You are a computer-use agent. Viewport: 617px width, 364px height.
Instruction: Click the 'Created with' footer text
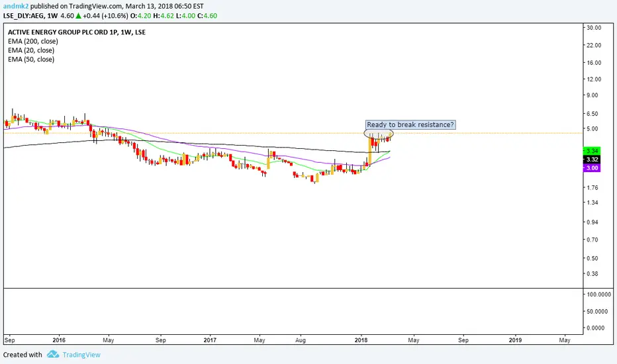[x=23, y=355]
